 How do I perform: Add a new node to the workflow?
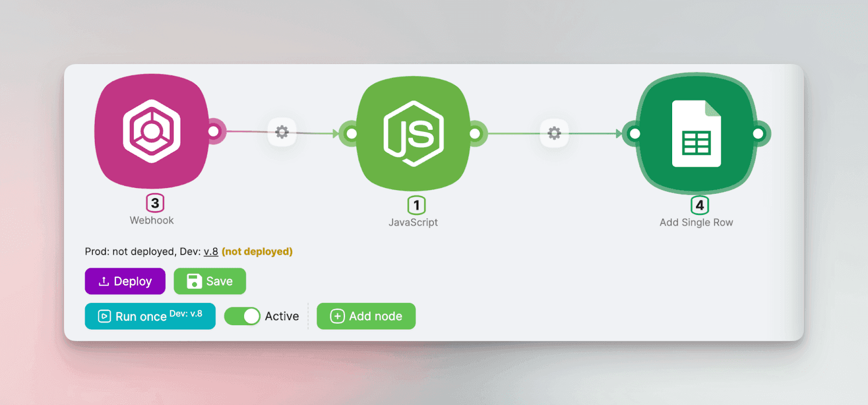tap(366, 316)
